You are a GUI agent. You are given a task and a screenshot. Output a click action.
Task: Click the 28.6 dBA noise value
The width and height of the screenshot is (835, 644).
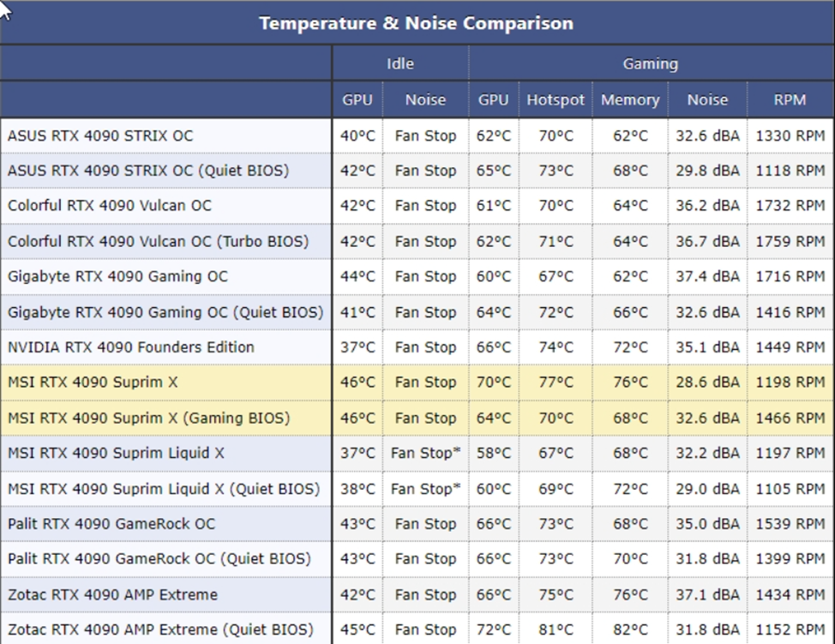(x=707, y=382)
